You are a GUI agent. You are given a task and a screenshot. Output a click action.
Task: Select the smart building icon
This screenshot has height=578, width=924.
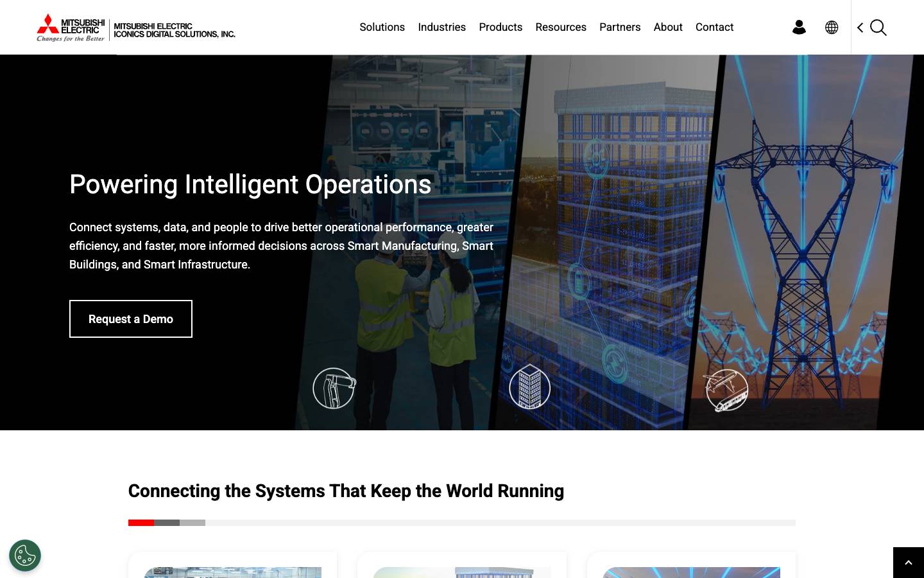pyautogui.click(x=529, y=387)
